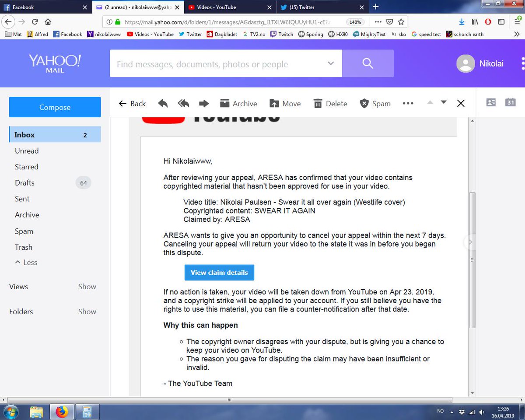Go Back to the message list
The height and width of the screenshot is (420, 525).
(132, 104)
